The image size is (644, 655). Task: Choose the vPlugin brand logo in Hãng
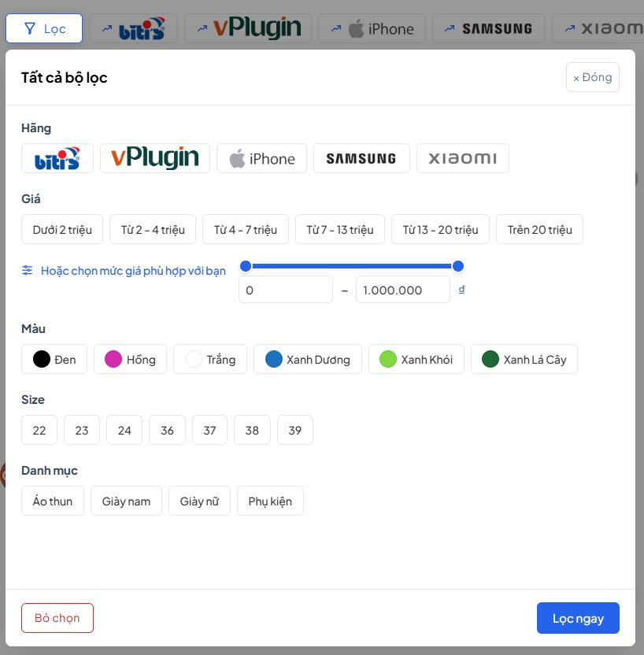pyautogui.click(x=155, y=158)
